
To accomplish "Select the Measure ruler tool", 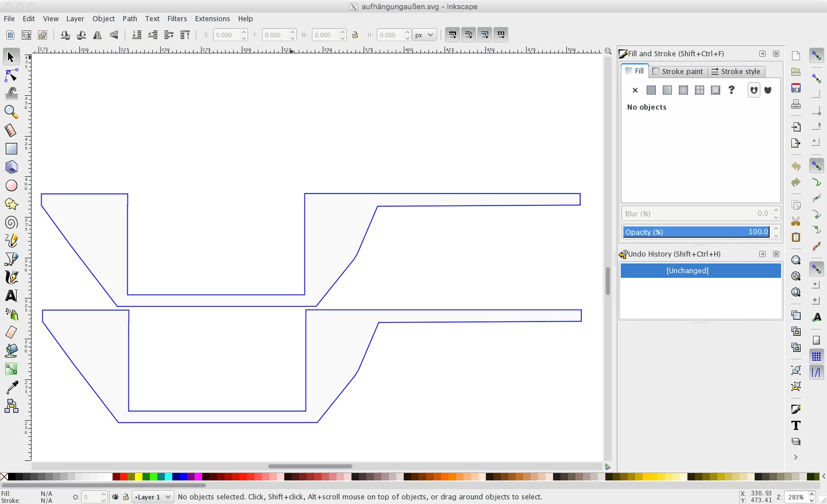I will [11, 130].
